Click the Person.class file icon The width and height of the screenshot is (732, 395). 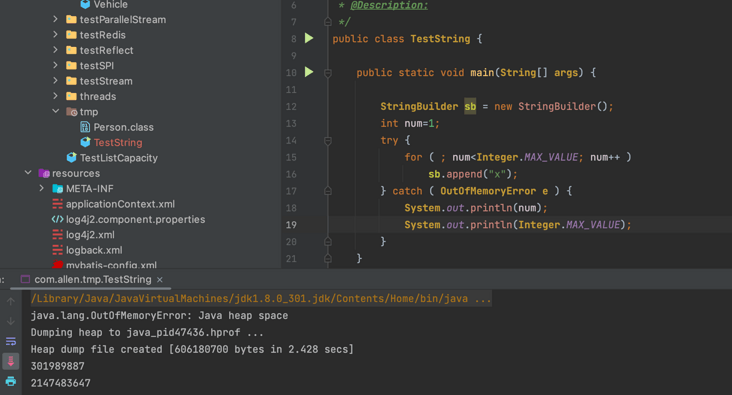(x=85, y=127)
